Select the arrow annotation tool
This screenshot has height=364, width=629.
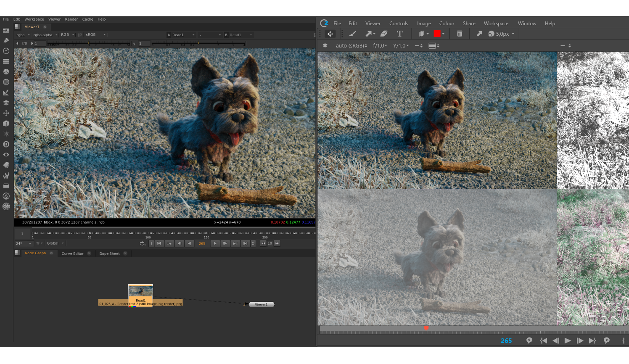click(370, 34)
